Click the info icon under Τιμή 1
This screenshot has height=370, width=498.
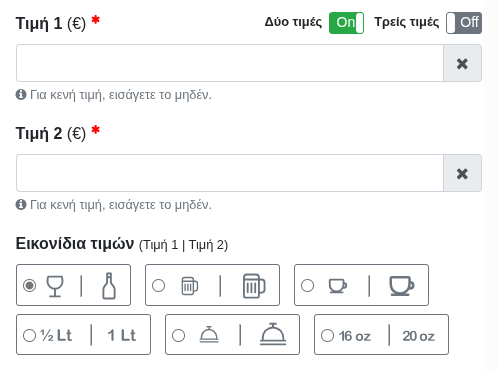21,95
